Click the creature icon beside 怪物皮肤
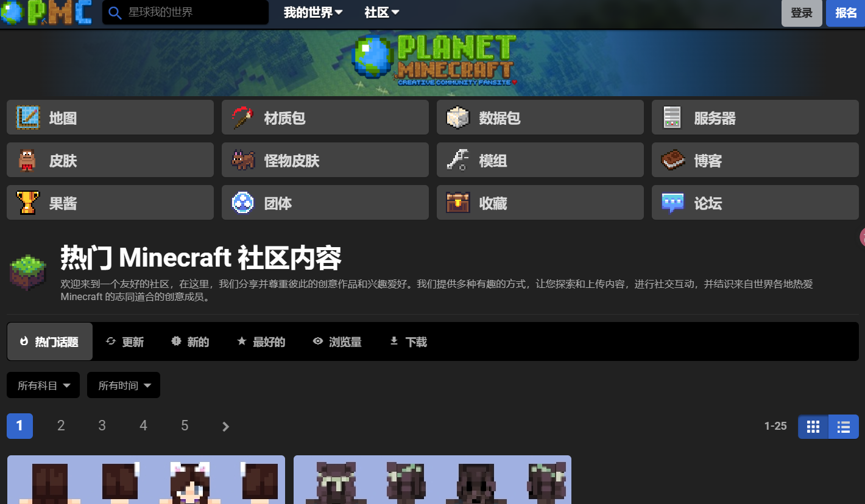 (243, 160)
